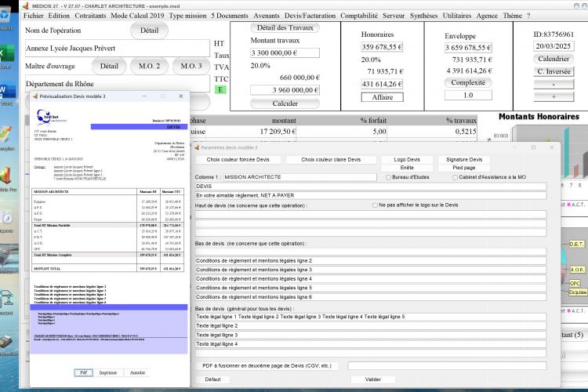Click the Montant travaux 3 300 000,00 € field

(285, 53)
